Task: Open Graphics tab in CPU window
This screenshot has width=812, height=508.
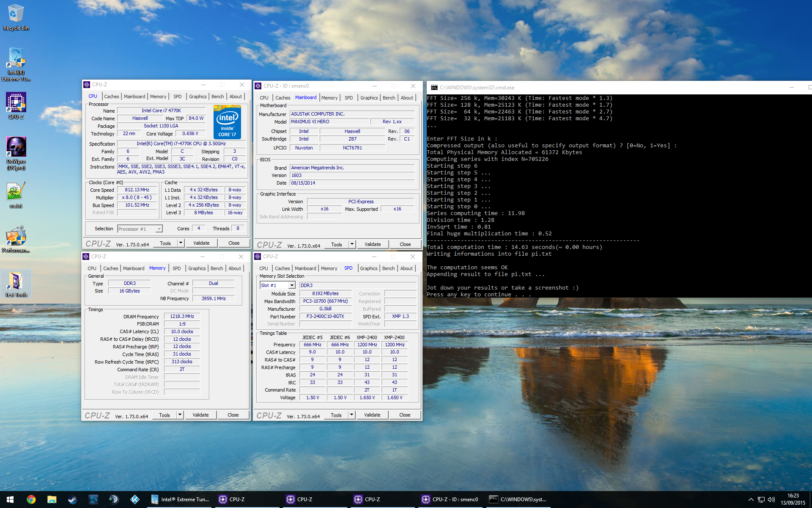Action: (x=198, y=97)
